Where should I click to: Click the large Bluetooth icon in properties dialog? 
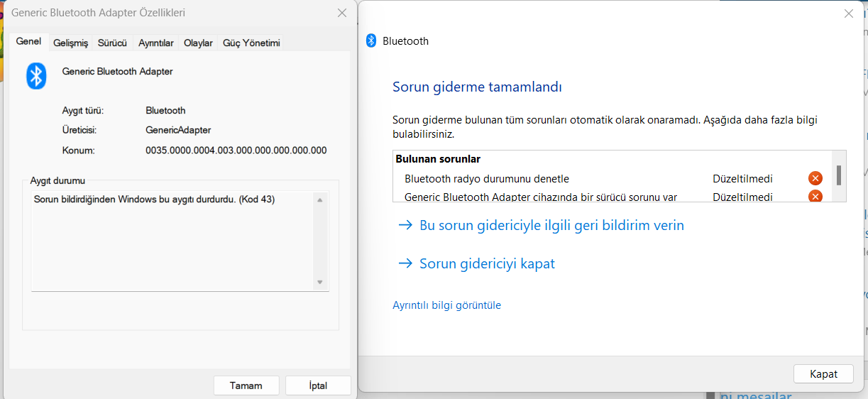[36, 76]
